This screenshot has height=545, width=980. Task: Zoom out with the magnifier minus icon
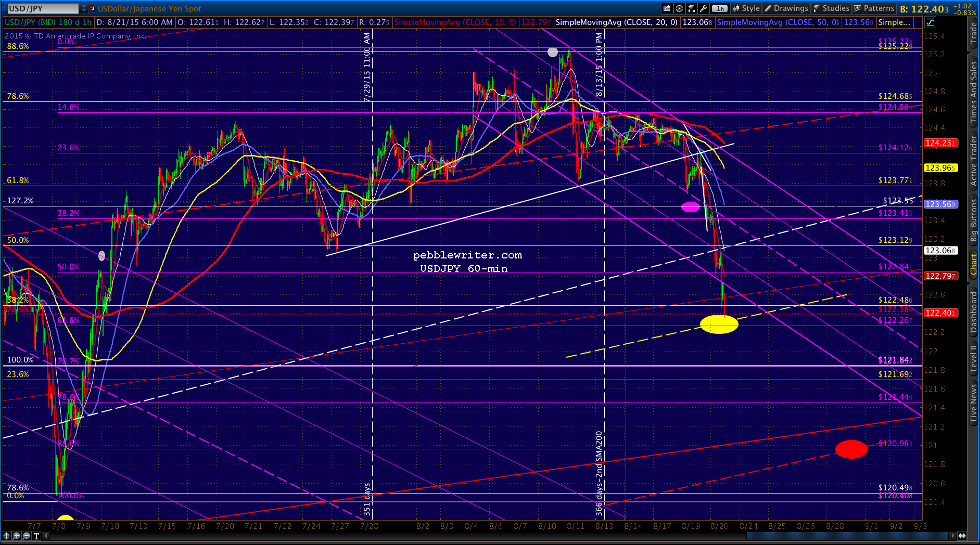point(27,536)
